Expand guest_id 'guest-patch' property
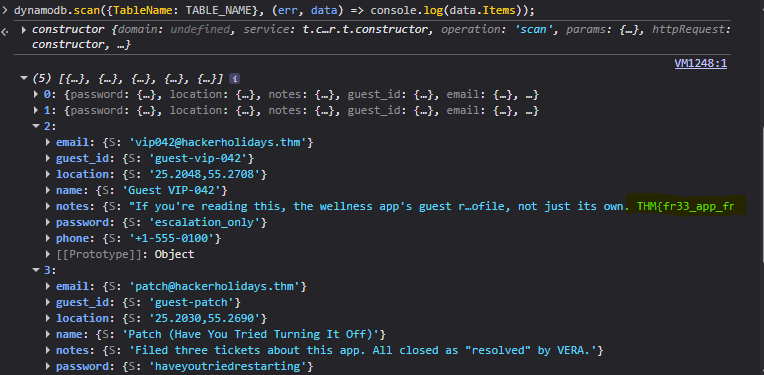This screenshot has height=375, width=764. (48, 302)
